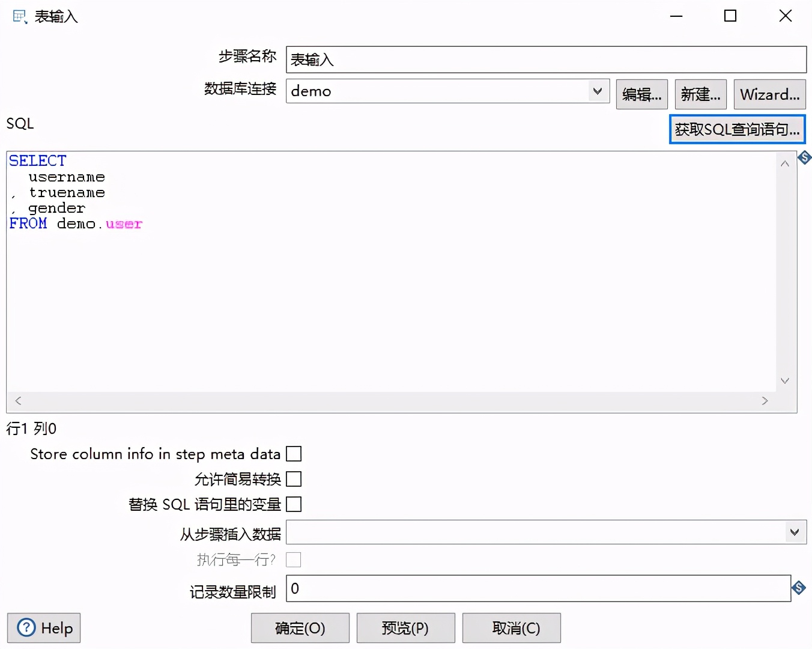Click the question mark icon on Help button
This screenshot has width=812, height=649.
25,627
